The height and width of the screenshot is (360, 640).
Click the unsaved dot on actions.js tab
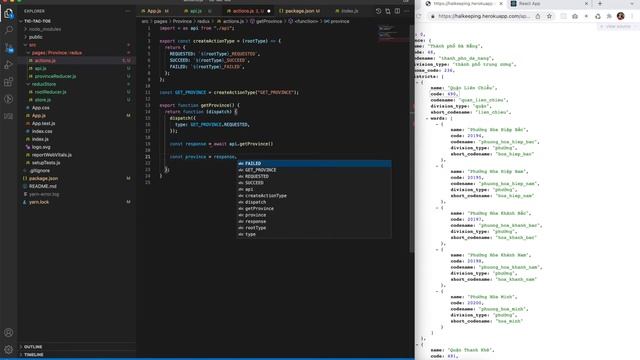click(269, 11)
